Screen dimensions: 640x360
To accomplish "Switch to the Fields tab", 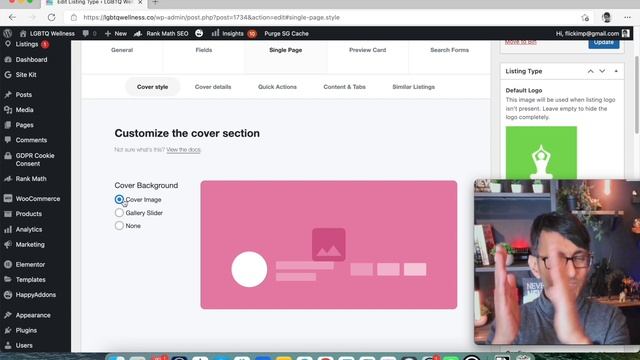I will point(204,50).
